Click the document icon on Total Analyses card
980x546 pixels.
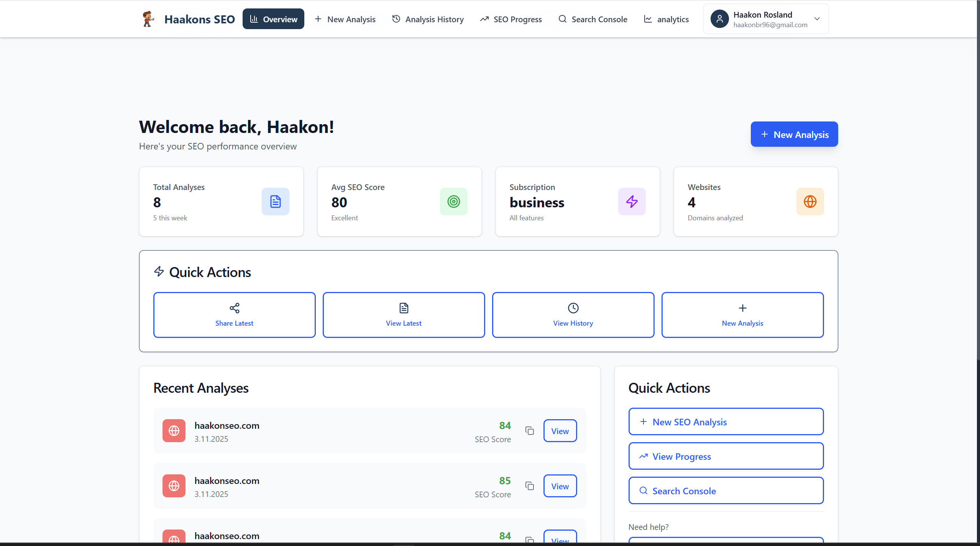click(275, 201)
